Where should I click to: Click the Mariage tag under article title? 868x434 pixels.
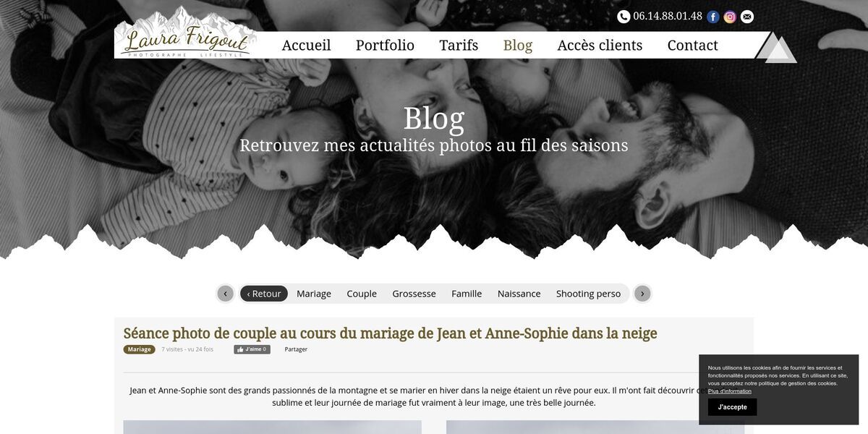(140, 349)
